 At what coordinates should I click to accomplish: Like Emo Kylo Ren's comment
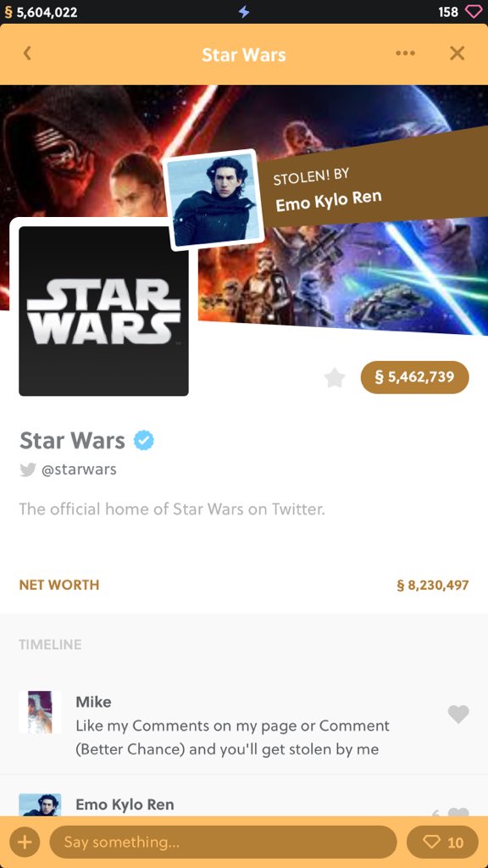(458, 812)
